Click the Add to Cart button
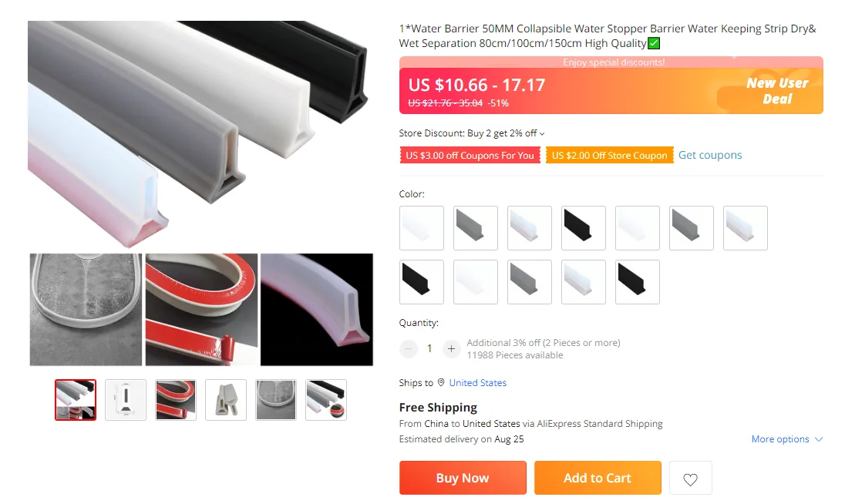Image resolution: width=845 pixels, height=504 pixels. pos(598,478)
